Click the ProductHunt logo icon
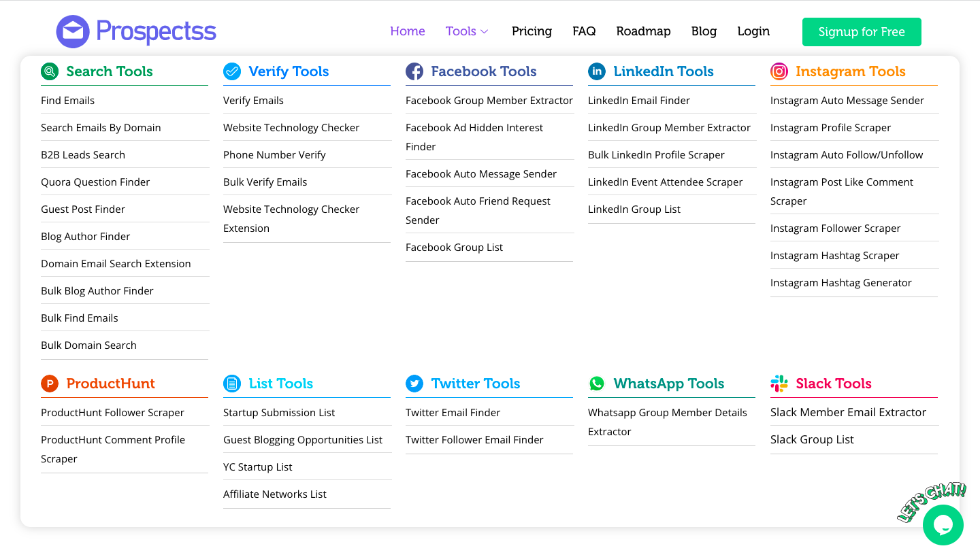This screenshot has height=559, width=980. click(x=50, y=384)
